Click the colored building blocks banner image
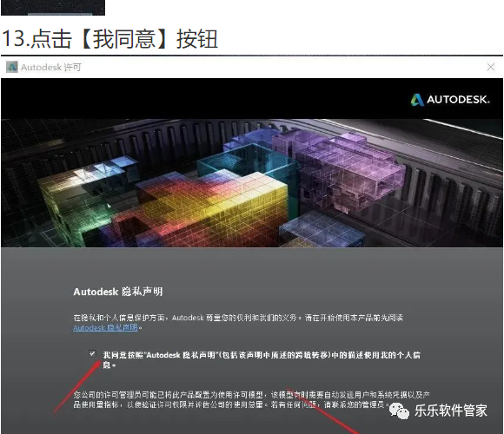Viewport: 504px width, 434px height. coord(252,183)
